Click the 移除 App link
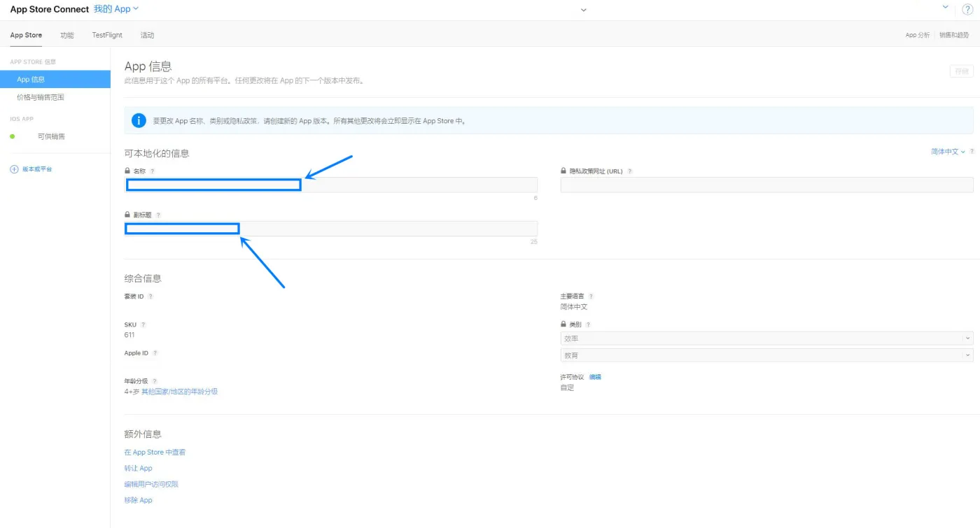980x528 pixels. pos(138,500)
